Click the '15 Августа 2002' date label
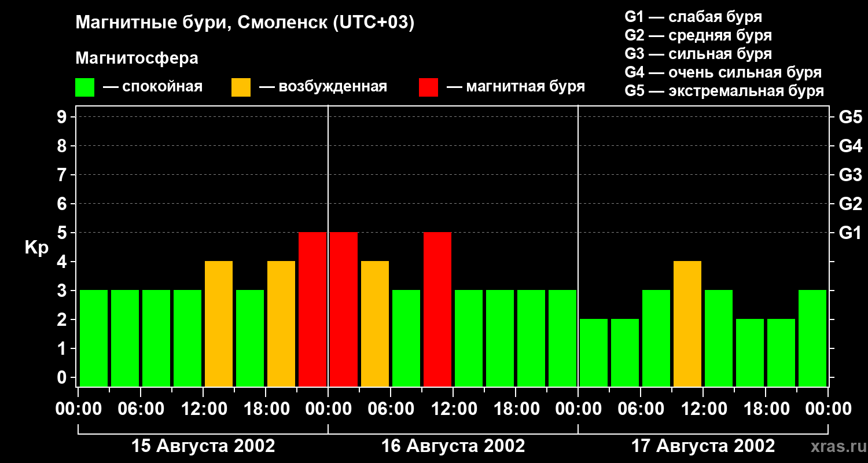This screenshot has height=463, width=868. click(203, 446)
